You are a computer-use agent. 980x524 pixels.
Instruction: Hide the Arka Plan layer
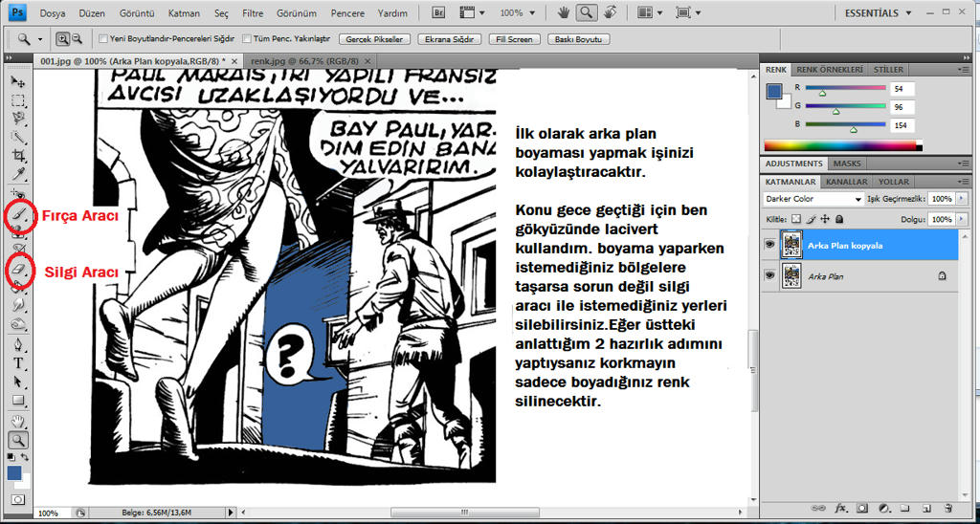click(x=769, y=274)
